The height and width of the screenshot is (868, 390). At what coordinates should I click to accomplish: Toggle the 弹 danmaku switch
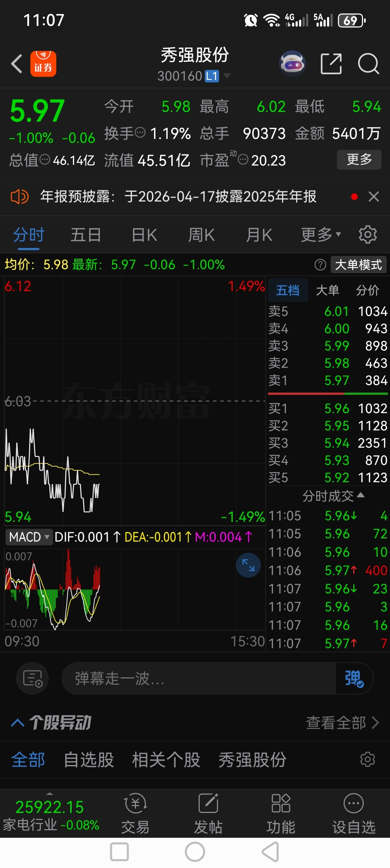coord(354,678)
